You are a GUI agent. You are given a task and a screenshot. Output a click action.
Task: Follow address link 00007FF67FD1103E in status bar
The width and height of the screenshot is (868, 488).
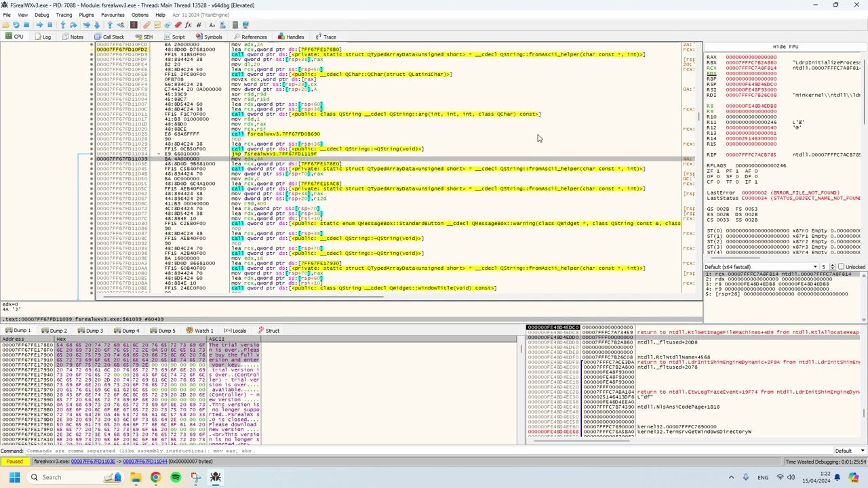click(x=93, y=462)
